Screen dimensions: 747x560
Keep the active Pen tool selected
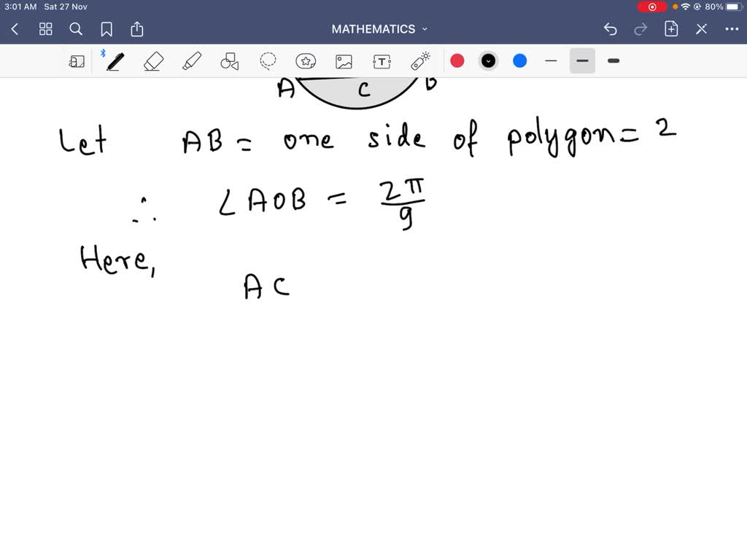tap(115, 61)
